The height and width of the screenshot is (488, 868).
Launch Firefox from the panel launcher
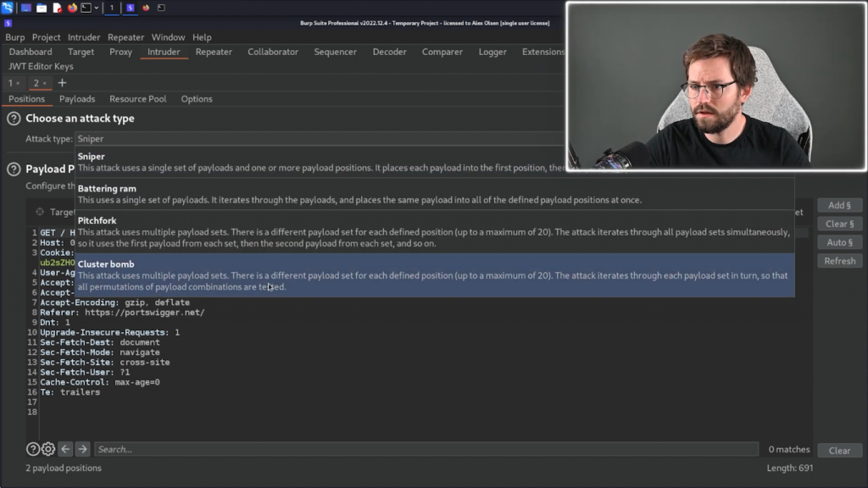[x=72, y=8]
